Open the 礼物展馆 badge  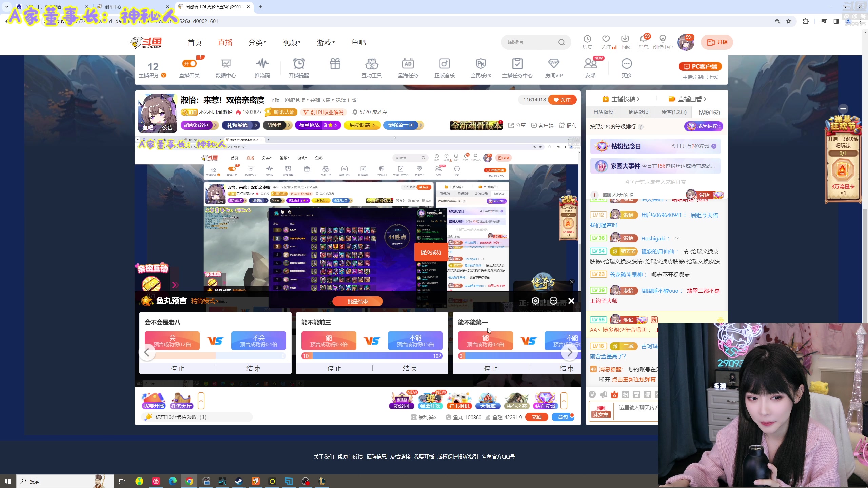pos(241,125)
